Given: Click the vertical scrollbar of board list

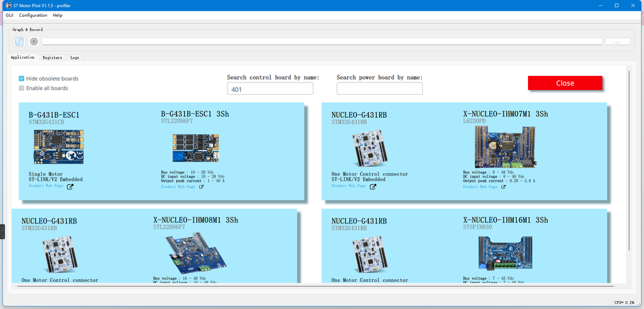Looking at the screenshot, I should pos(629,160).
